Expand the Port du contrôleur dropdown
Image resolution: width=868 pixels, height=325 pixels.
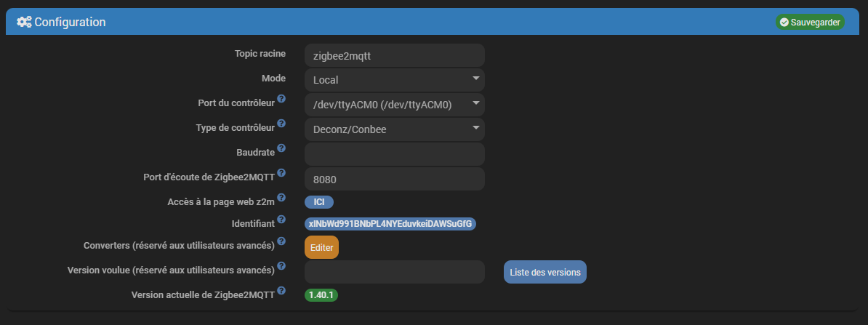tap(395, 105)
